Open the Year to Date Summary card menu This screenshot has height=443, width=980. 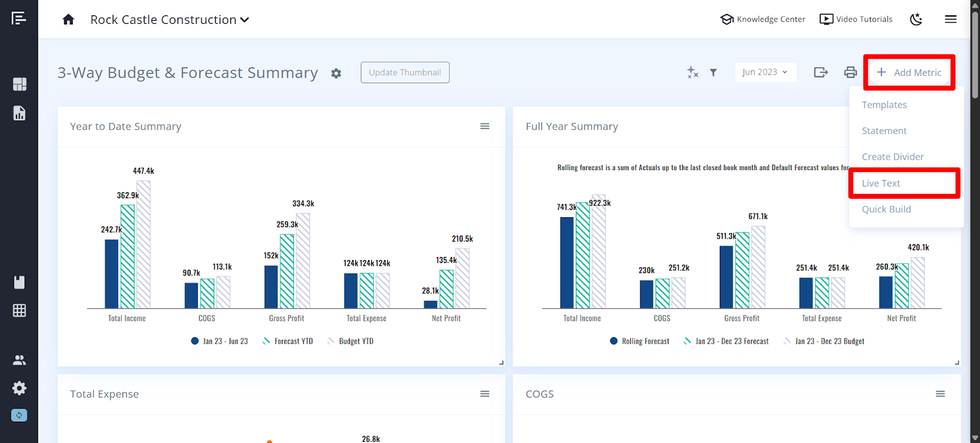coord(485,126)
